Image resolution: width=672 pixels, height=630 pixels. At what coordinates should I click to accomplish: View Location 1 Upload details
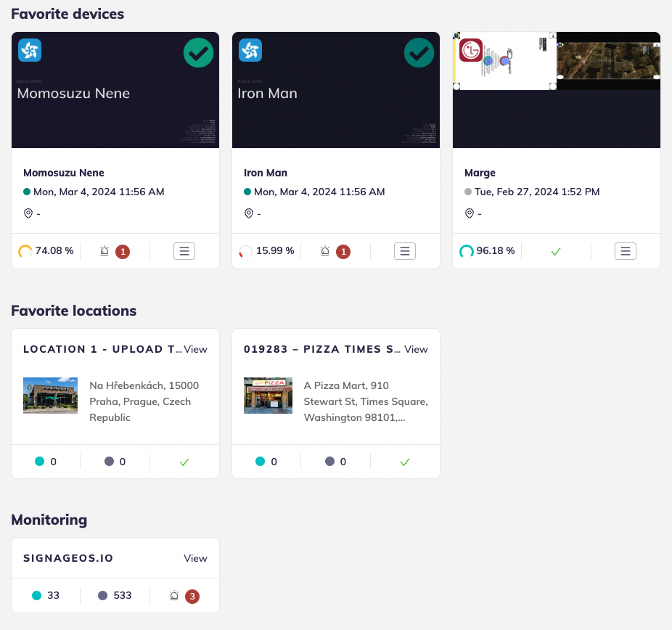[x=195, y=349]
